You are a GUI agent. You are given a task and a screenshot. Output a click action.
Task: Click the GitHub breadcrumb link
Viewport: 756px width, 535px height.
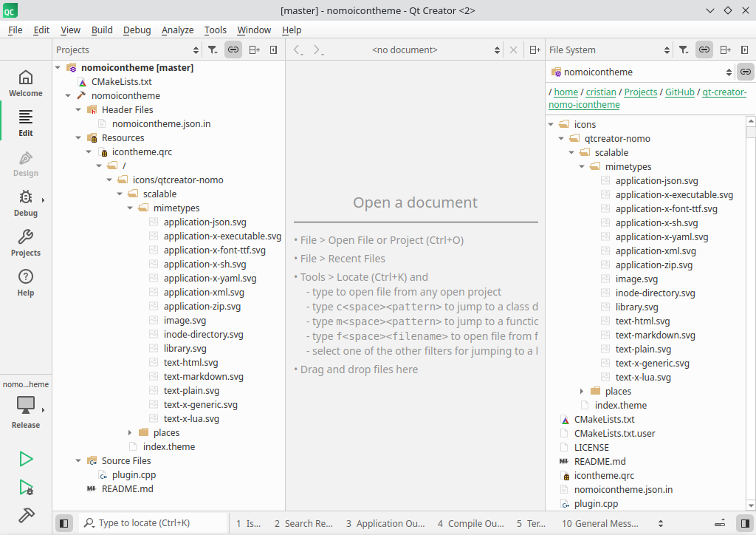coord(680,92)
